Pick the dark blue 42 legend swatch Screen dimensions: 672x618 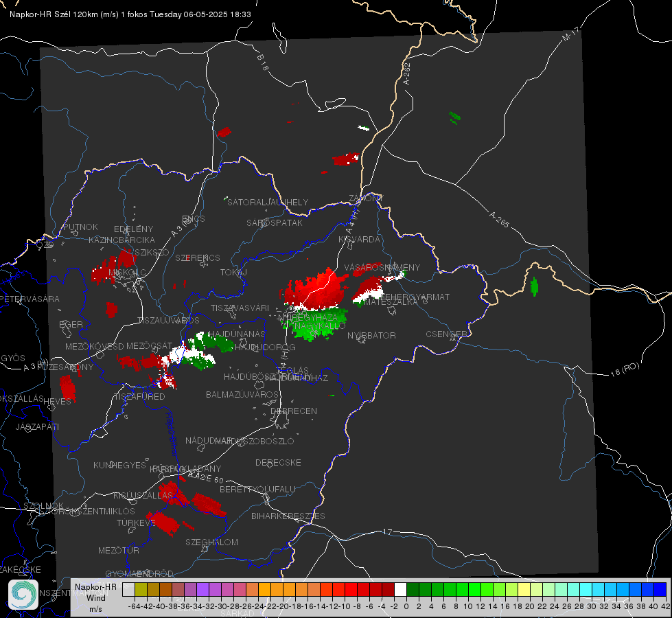pyautogui.click(x=660, y=590)
